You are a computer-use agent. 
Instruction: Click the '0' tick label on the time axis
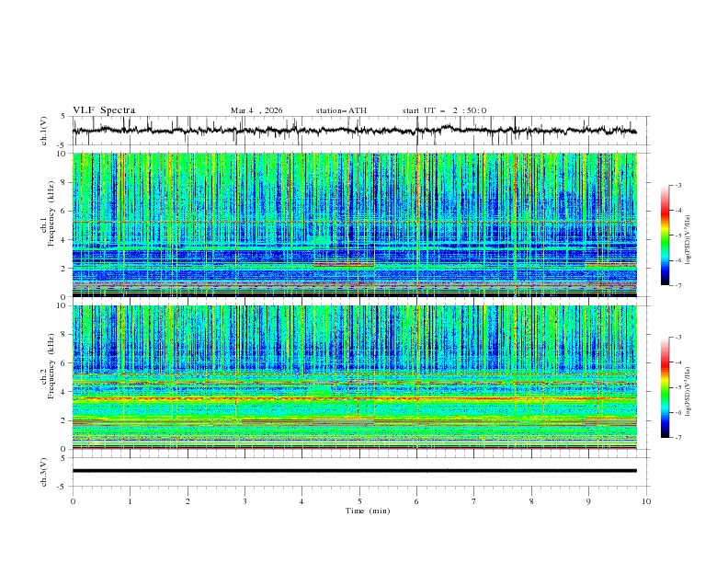click(x=73, y=501)
